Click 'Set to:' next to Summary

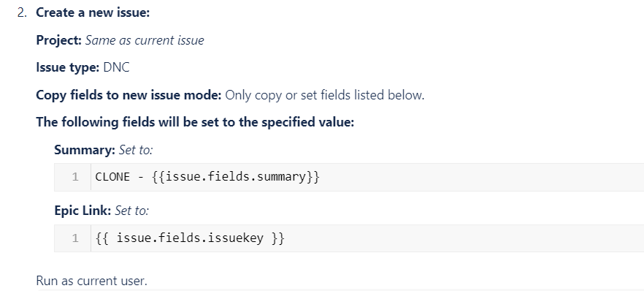(x=136, y=150)
